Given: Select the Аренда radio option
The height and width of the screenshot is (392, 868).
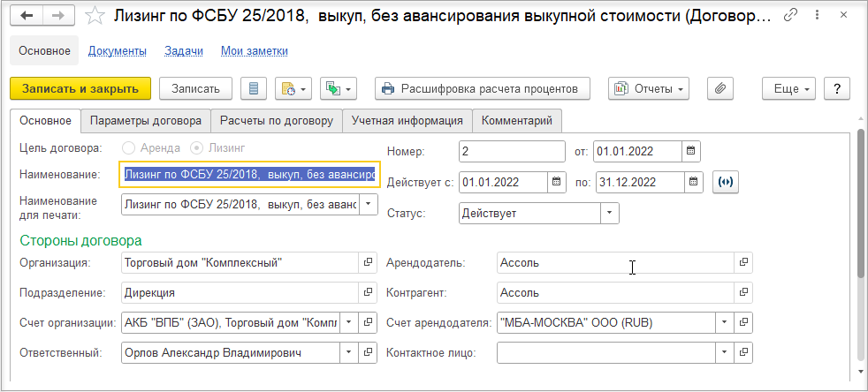Looking at the screenshot, I should click(128, 148).
